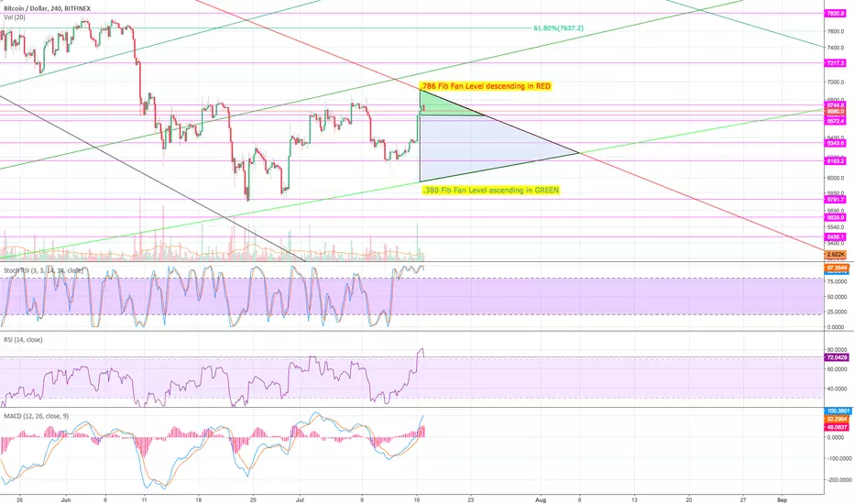
Task: Select the Vol (20) indicator label
Action: tap(14, 17)
